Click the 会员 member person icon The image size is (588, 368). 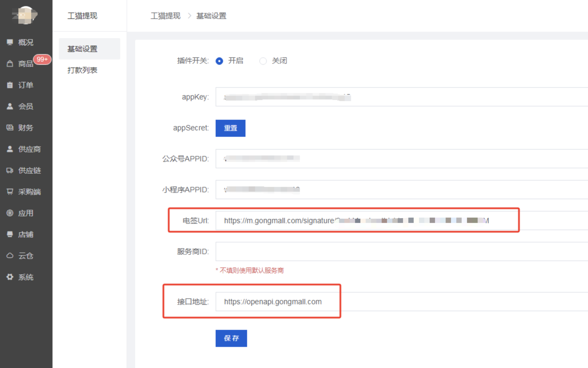pos(10,106)
